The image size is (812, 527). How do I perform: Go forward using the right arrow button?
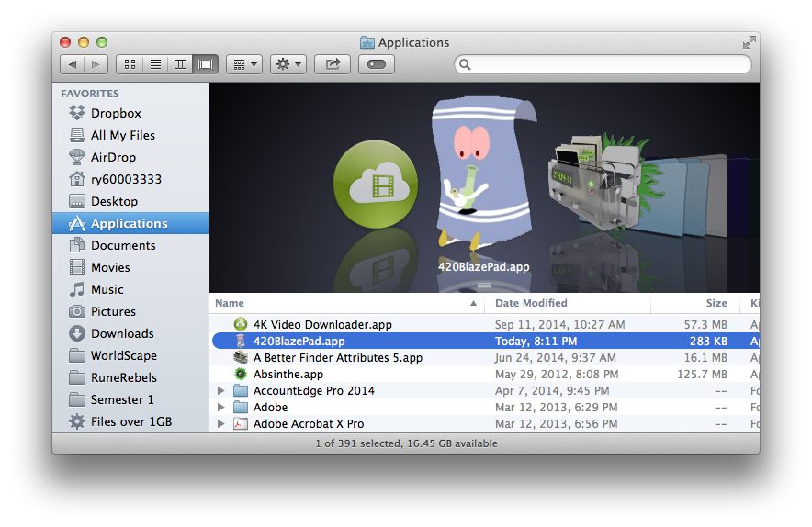pyautogui.click(x=96, y=64)
